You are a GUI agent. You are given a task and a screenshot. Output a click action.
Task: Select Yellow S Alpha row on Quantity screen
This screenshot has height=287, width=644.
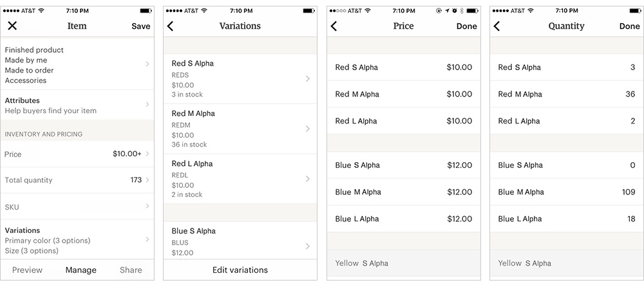click(567, 263)
